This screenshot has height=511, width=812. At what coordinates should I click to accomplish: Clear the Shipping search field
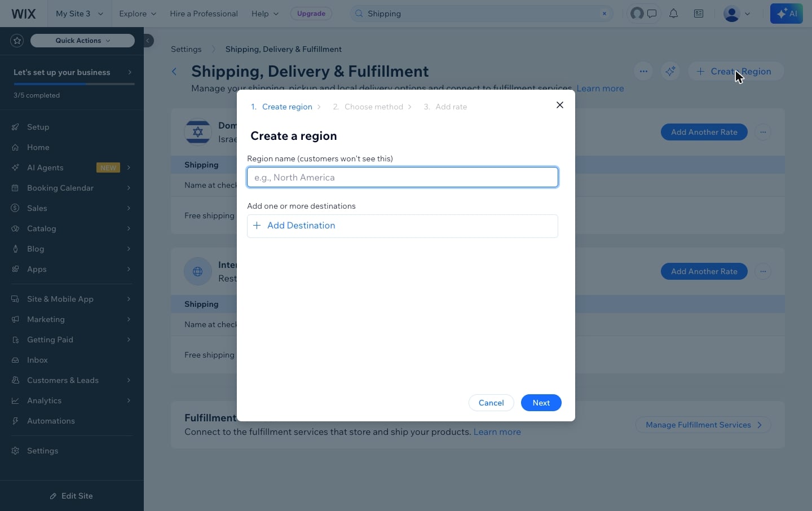point(604,14)
